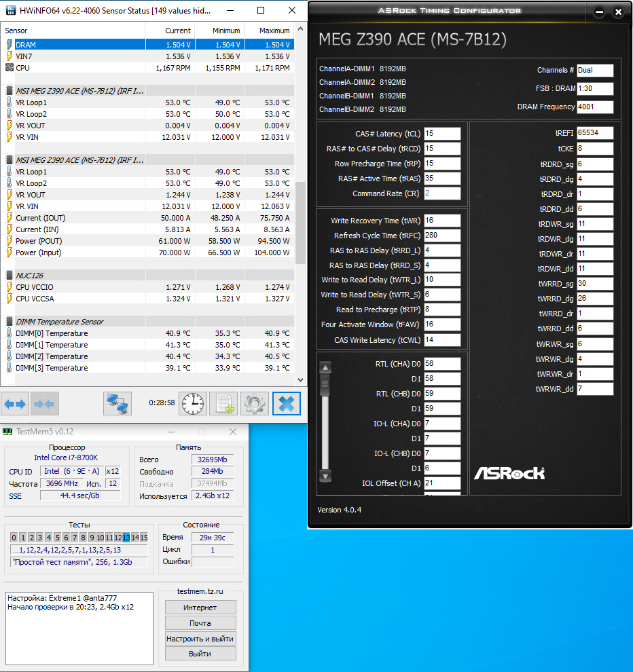Click the DRAM sensor lightning icon
This screenshot has width=633, height=672.
pyautogui.click(x=9, y=45)
